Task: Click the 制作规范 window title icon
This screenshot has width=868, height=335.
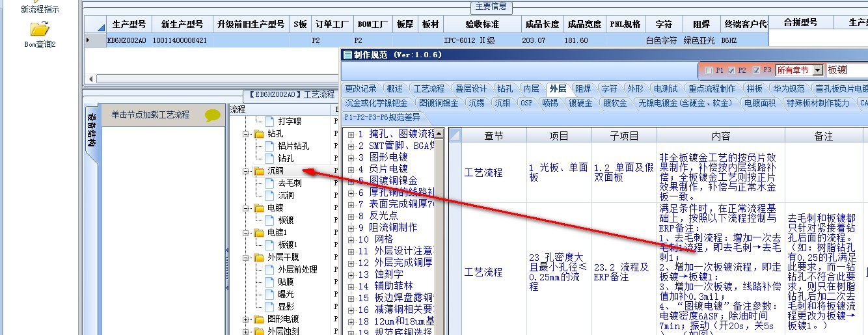Action: click(348, 55)
